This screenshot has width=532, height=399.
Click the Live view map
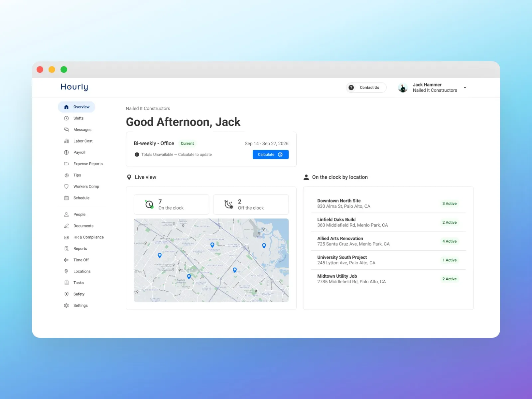point(211,260)
